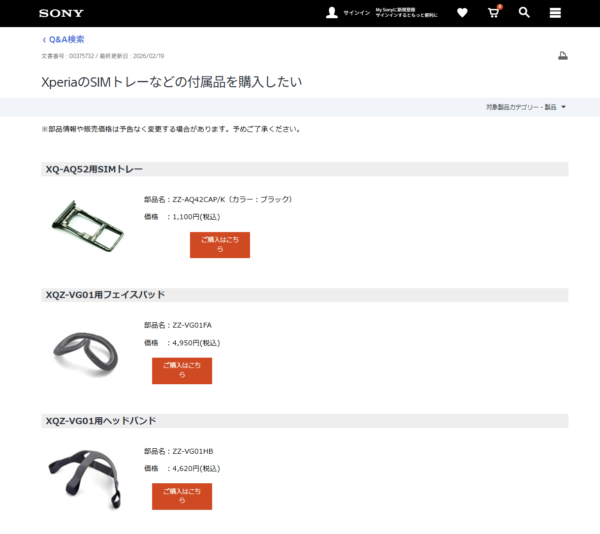
Task: Click purchase button for ZZ-AQ42CAP/K SIM tray
Action: [220, 245]
